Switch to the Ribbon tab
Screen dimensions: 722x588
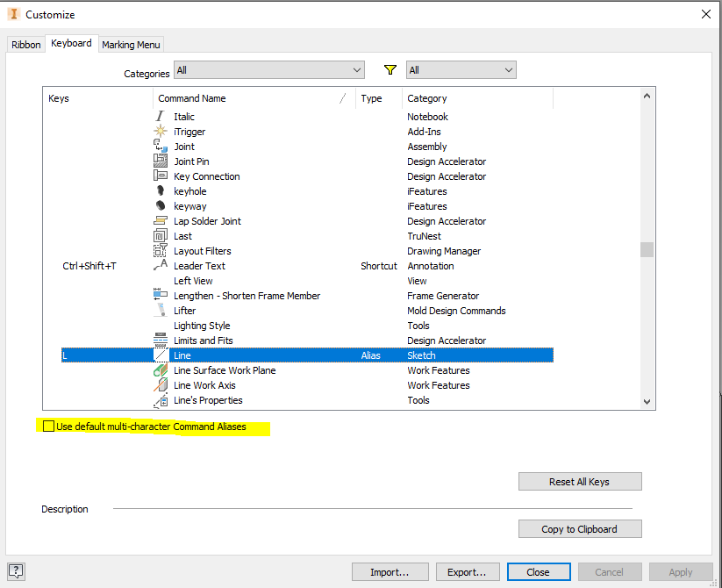pos(25,44)
